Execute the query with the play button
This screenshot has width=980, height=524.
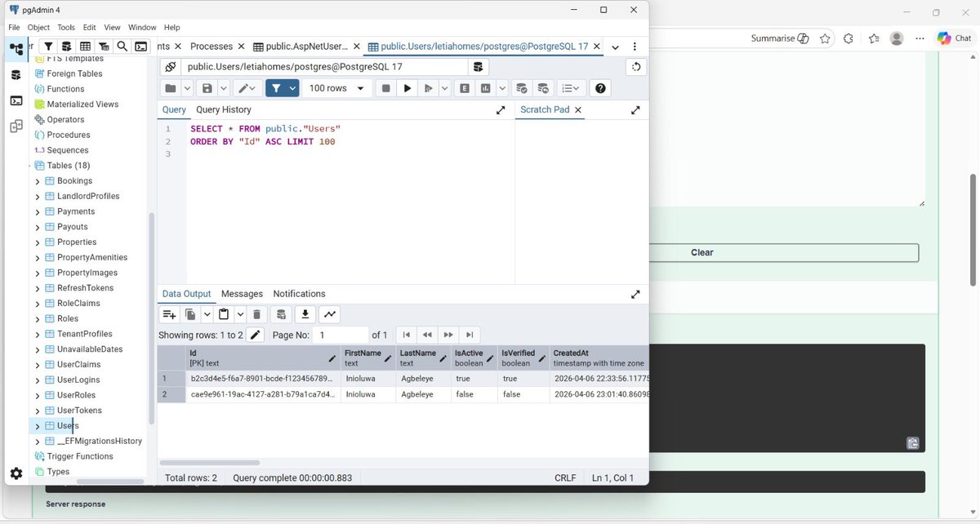[407, 88]
